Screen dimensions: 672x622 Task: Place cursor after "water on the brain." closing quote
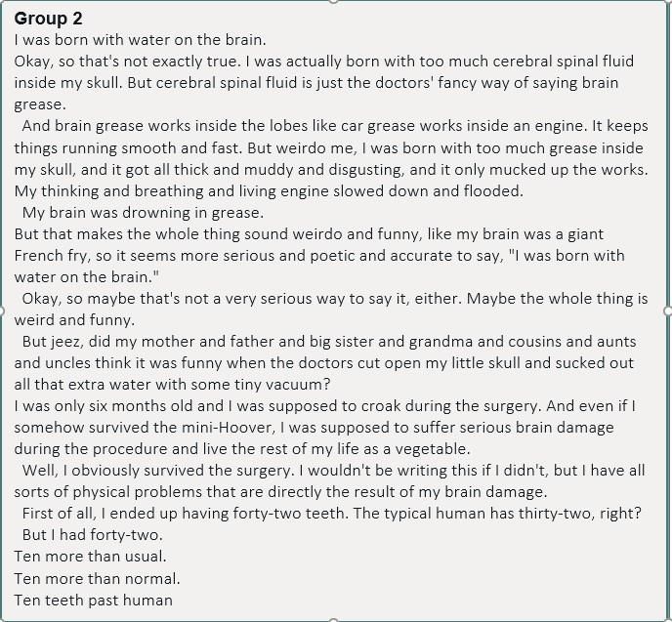(x=158, y=277)
